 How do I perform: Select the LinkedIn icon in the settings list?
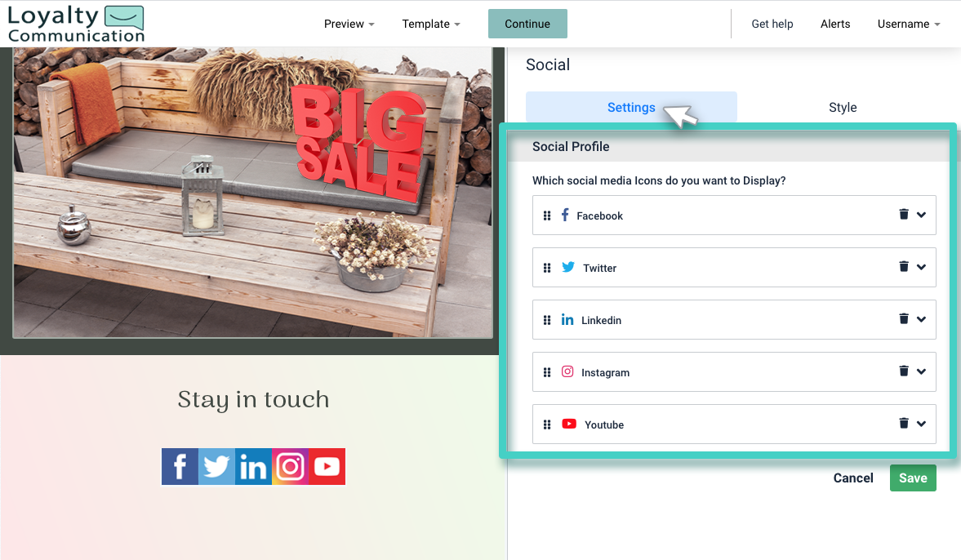tap(567, 319)
